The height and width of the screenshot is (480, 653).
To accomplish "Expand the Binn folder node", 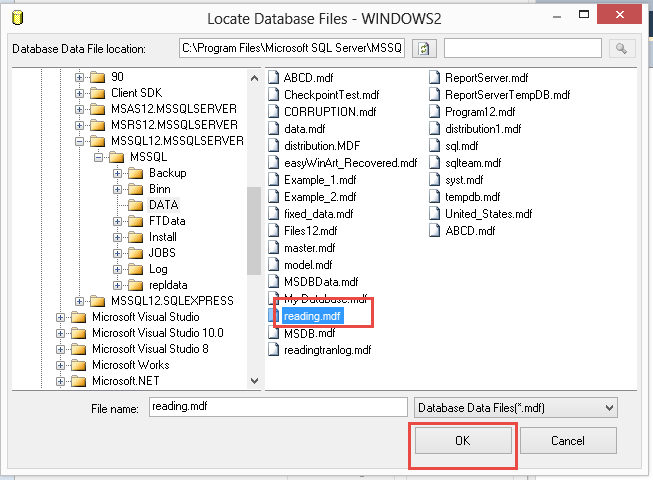I will click(x=118, y=189).
